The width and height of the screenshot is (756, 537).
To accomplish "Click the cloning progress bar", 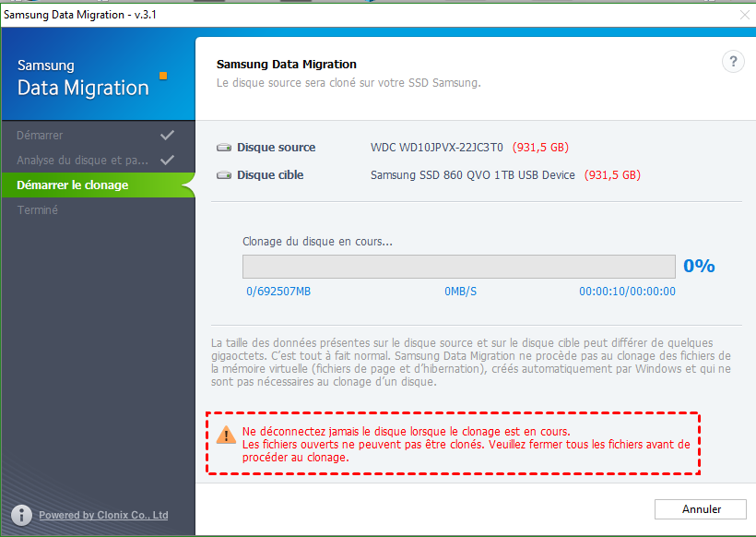I will 458,267.
